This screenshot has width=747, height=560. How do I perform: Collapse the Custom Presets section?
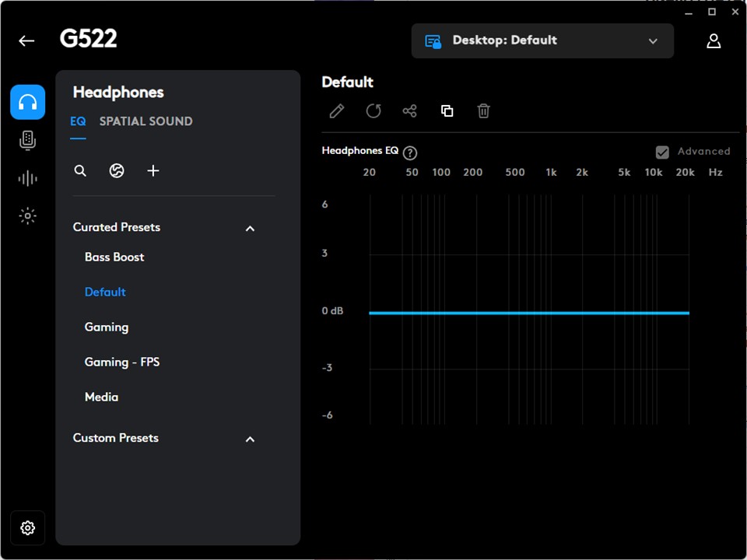click(250, 439)
